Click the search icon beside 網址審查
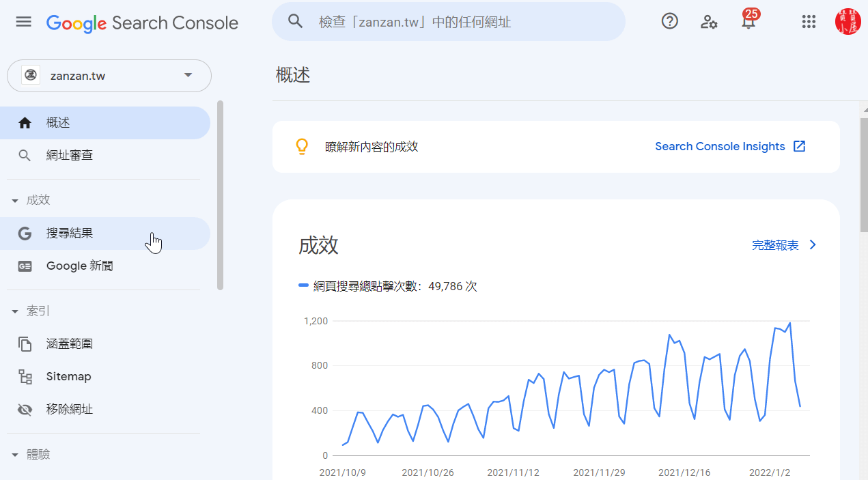The height and width of the screenshot is (480, 868). coord(25,156)
